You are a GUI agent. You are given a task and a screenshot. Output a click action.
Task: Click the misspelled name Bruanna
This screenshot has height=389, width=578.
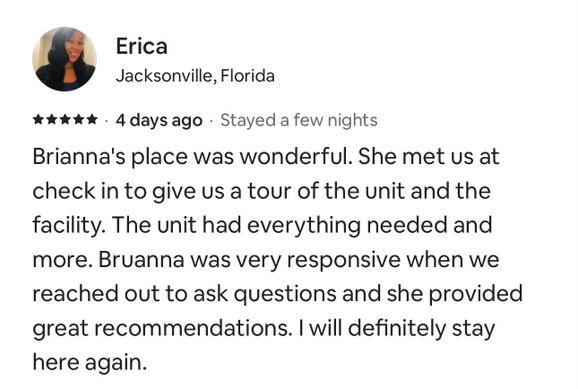click(x=142, y=260)
